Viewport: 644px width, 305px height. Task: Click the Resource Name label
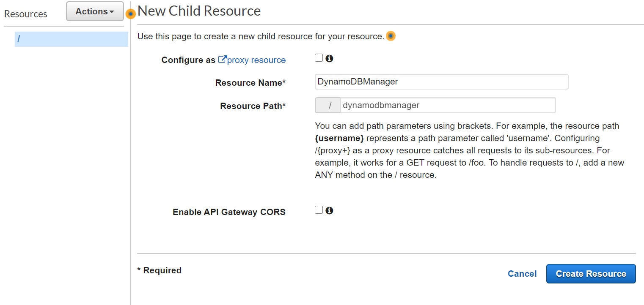250,83
